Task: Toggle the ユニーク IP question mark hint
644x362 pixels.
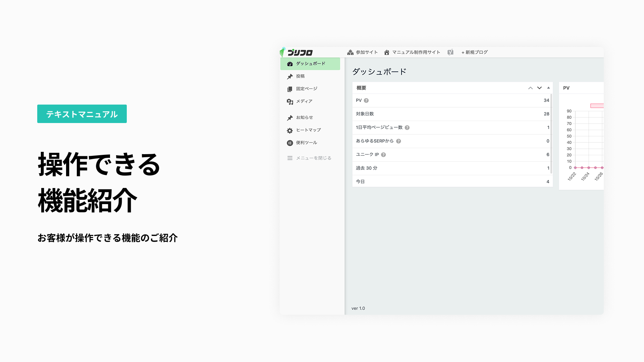Action: click(x=384, y=155)
